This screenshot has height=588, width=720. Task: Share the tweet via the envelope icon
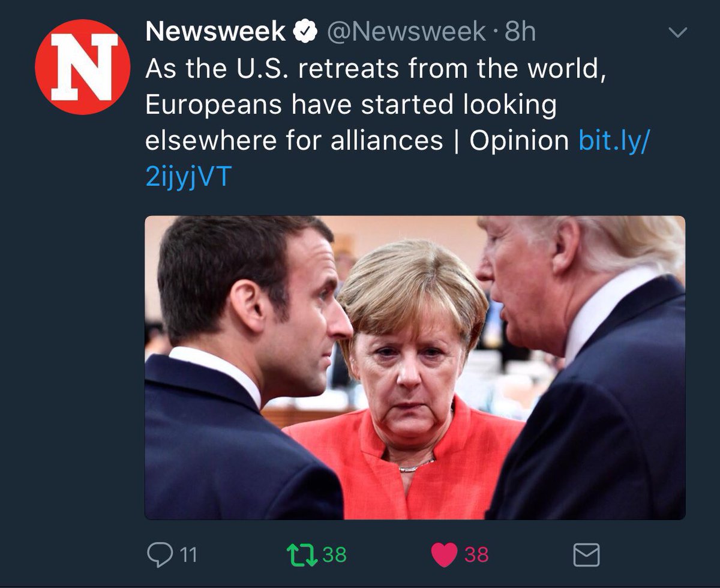[586, 554]
